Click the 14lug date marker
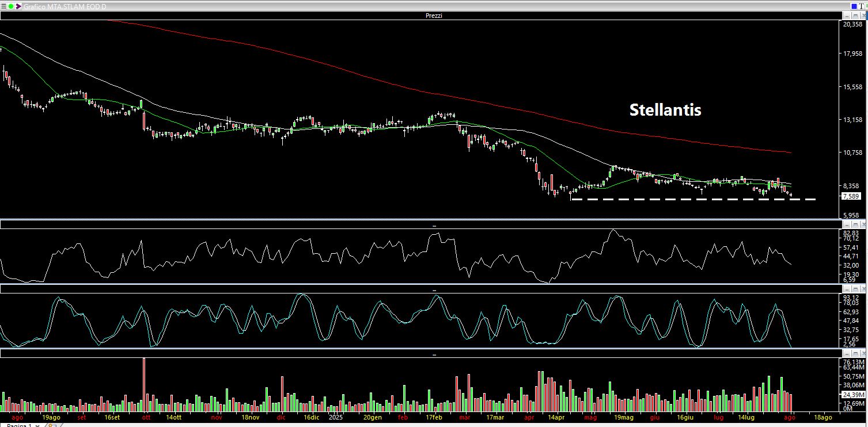868x427 pixels. tap(746, 417)
